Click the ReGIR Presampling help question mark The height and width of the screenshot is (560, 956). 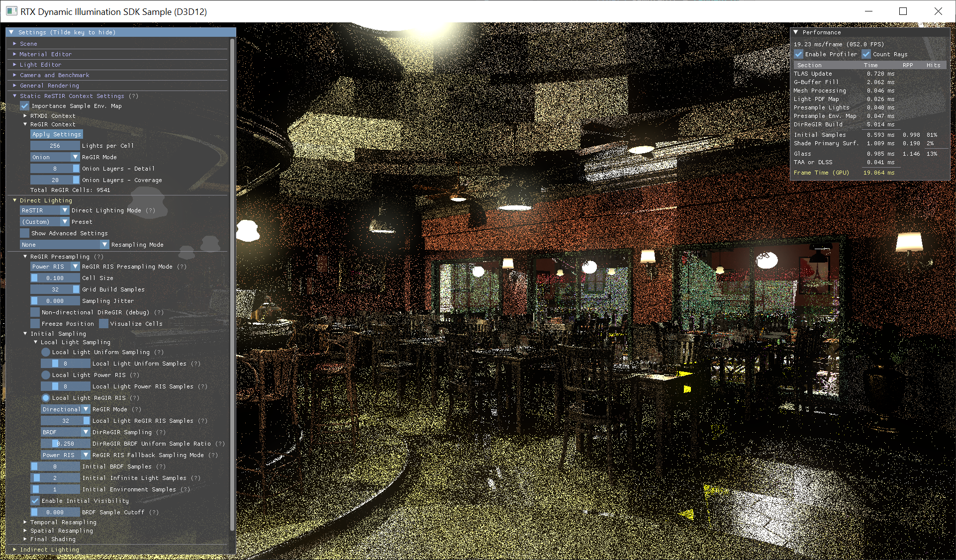coord(99,257)
